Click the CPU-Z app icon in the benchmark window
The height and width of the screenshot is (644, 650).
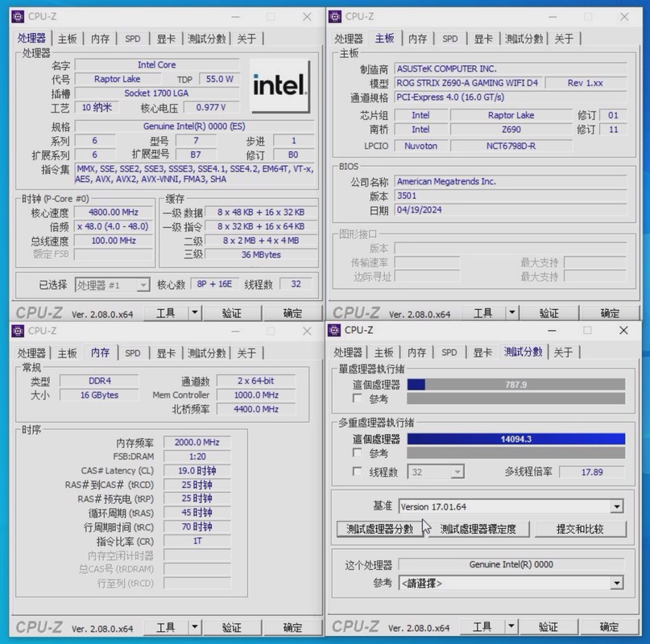pyautogui.click(x=334, y=330)
